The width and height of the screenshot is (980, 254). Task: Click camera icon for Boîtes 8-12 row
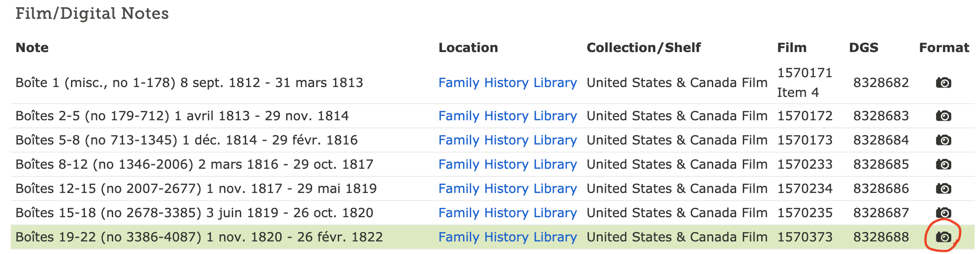click(943, 165)
